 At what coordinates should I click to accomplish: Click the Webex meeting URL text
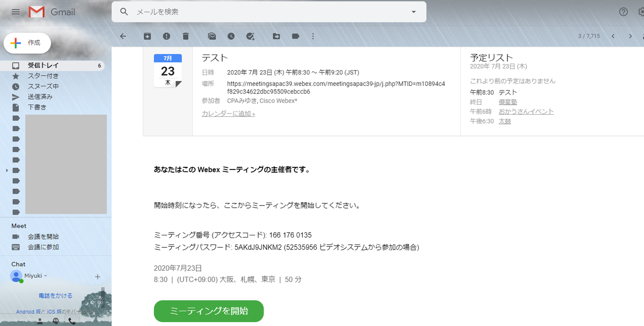point(336,87)
